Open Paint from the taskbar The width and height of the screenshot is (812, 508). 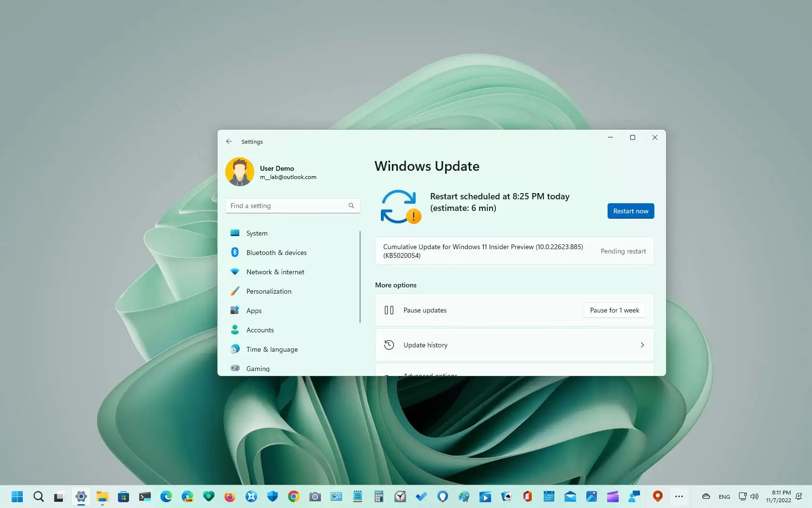click(x=464, y=496)
